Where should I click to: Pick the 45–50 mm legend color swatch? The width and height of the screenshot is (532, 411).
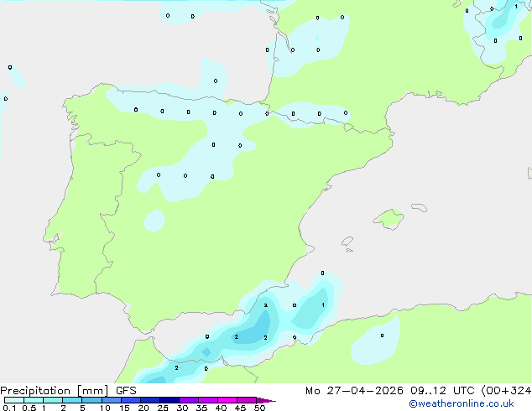coord(247,400)
